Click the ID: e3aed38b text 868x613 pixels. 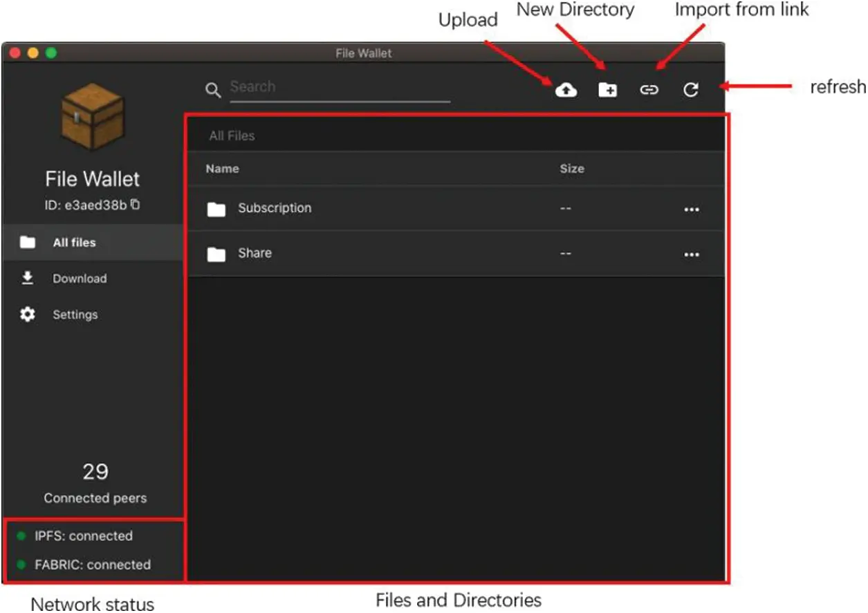(x=86, y=205)
